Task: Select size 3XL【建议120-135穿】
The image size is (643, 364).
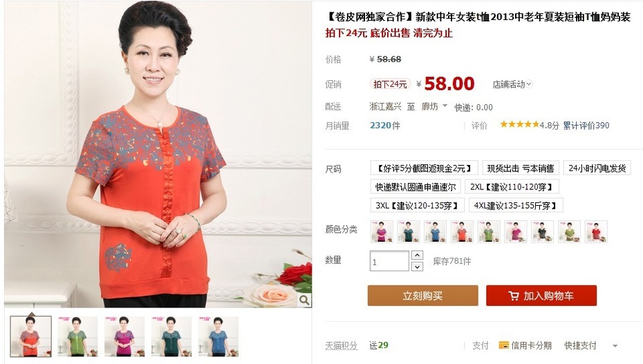Action: coord(417,206)
